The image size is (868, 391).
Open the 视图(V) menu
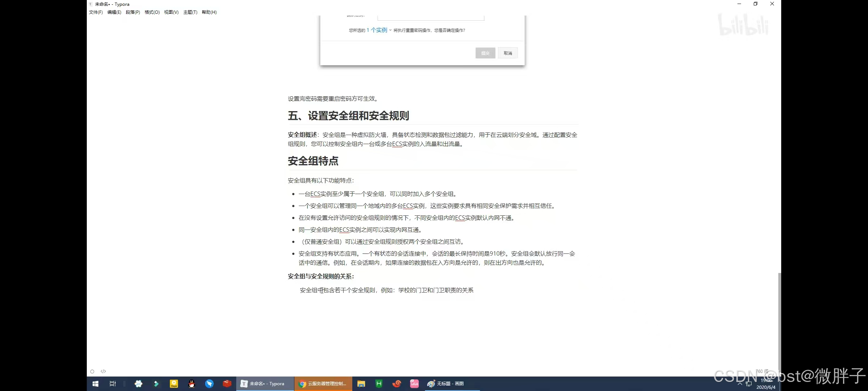pos(171,12)
